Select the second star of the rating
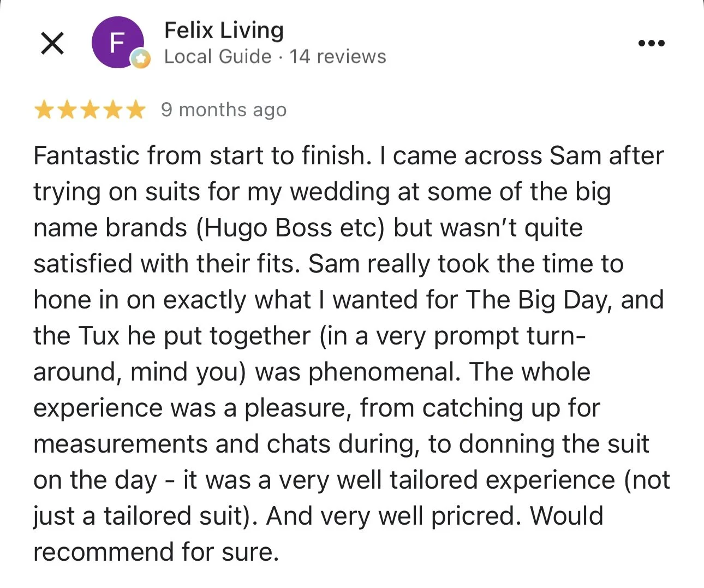The height and width of the screenshot is (588, 704). click(66, 110)
